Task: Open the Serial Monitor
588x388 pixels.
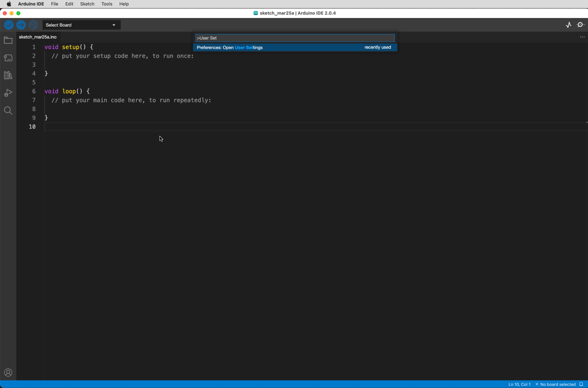Action: coord(581,25)
